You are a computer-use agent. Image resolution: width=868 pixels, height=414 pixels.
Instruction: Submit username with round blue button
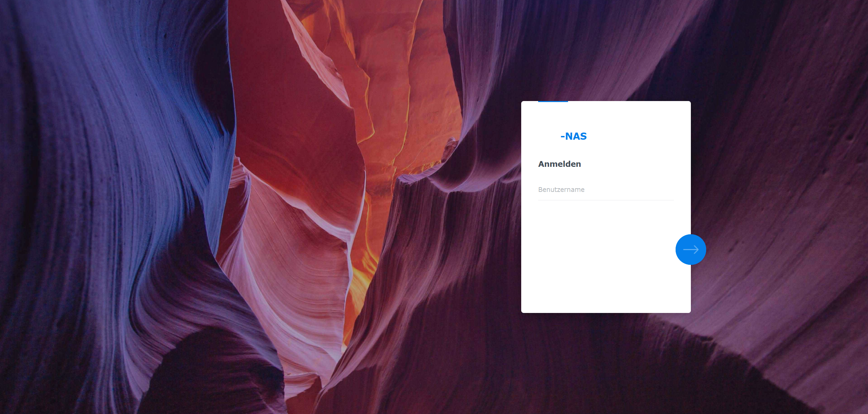[691, 250]
